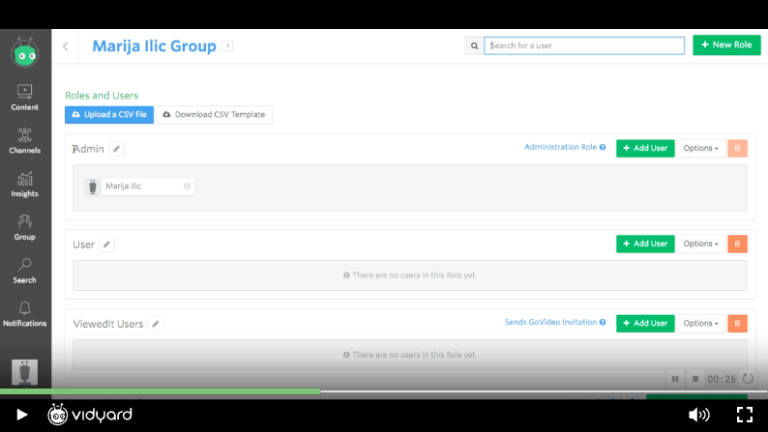Viewport: 768px width, 432px height.
Task: Click into the Search for a user field
Action: (x=584, y=46)
